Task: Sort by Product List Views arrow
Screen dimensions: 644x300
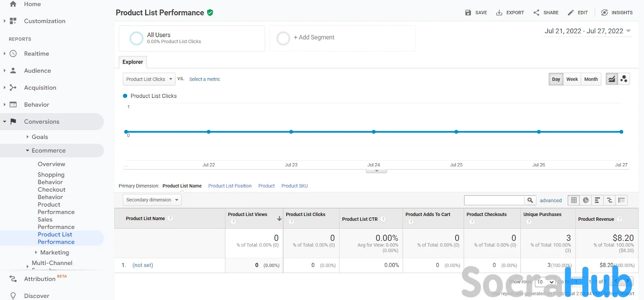Action: tap(279, 218)
